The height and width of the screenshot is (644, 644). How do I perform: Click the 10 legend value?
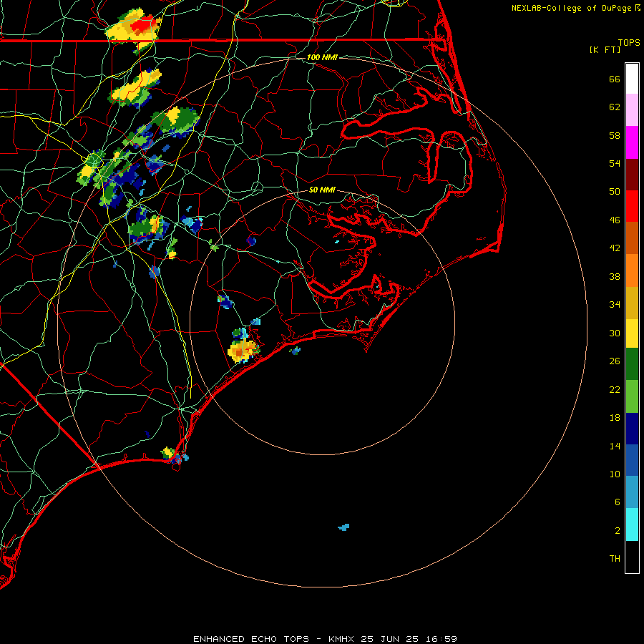tap(615, 474)
